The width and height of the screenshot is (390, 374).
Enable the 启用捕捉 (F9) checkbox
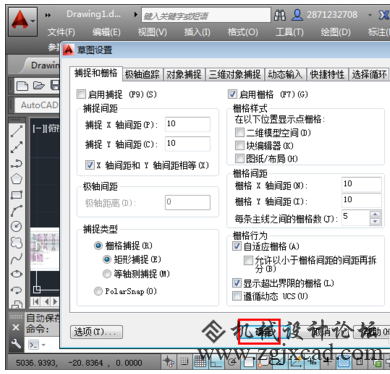coord(81,94)
